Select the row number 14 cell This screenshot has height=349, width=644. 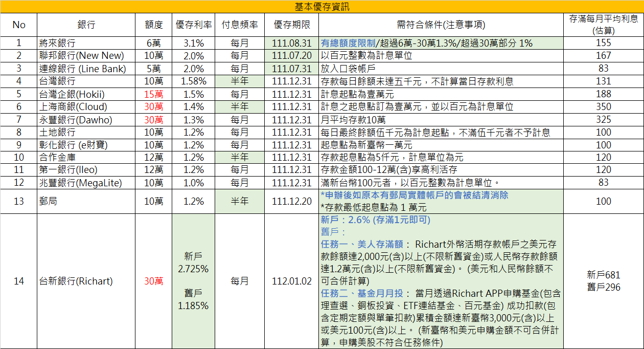(x=18, y=281)
